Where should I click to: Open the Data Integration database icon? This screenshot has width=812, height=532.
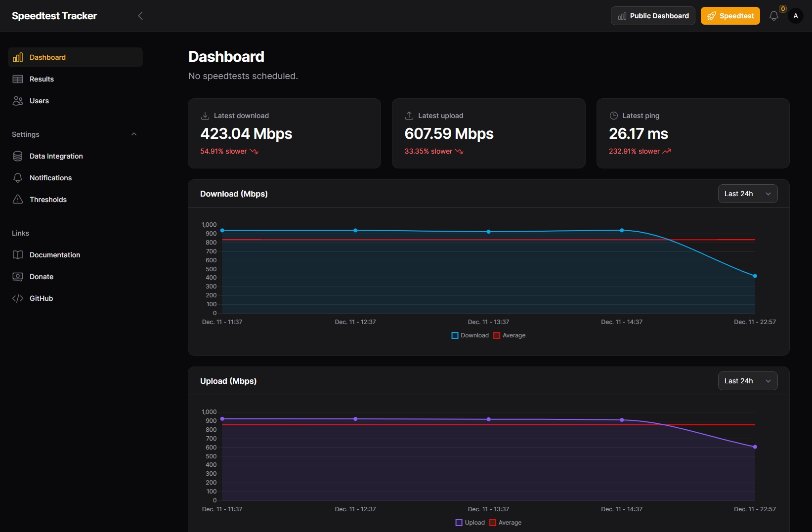pos(18,156)
